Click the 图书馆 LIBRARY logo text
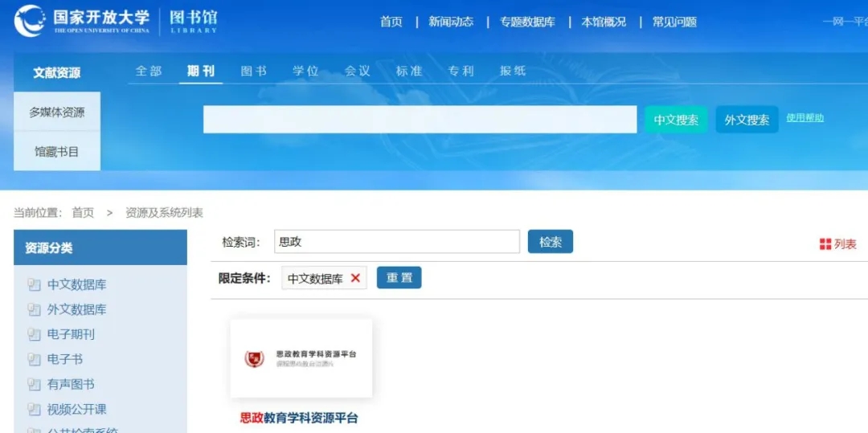868x433 pixels. (193, 21)
